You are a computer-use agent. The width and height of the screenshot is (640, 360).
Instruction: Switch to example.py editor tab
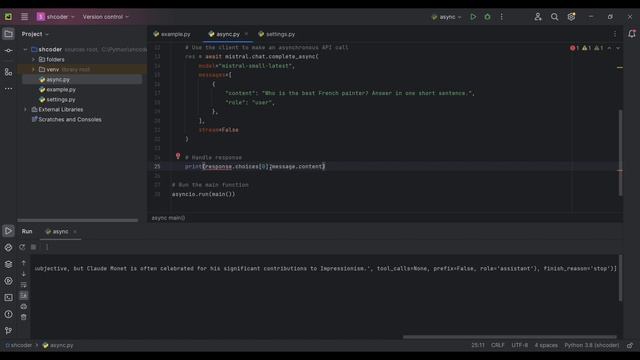(x=172, y=34)
